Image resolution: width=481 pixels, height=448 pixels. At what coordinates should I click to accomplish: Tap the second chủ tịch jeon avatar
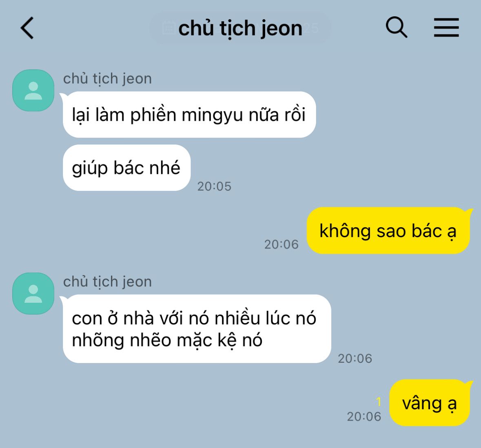(x=33, y=294)
